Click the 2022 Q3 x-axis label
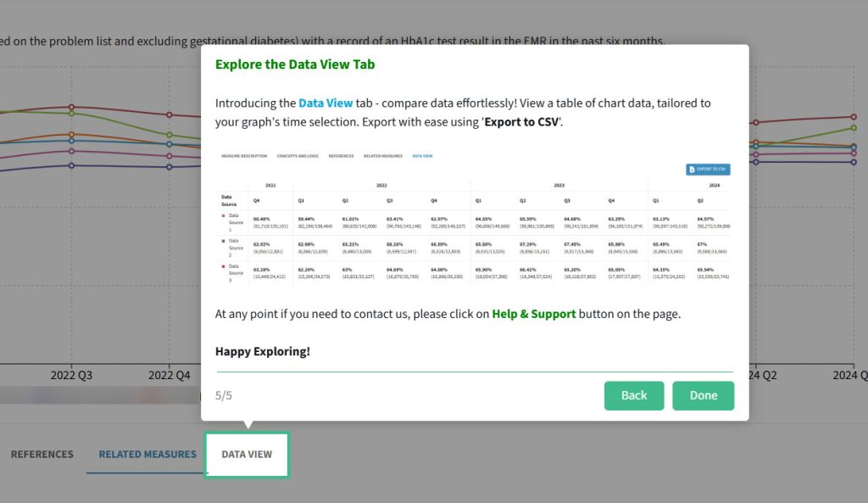 pos(72,375)
